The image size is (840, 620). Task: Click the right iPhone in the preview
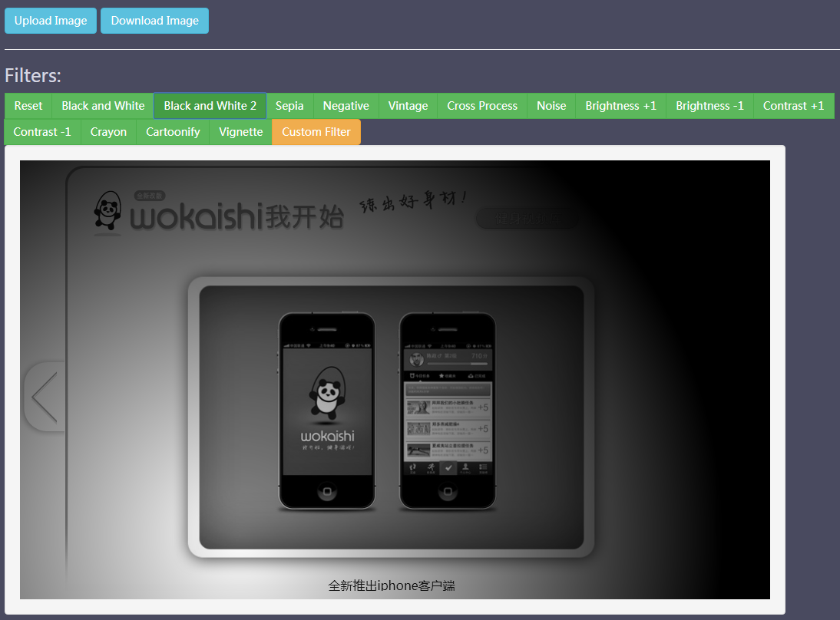pyautogui.click(x=448, y=411)
